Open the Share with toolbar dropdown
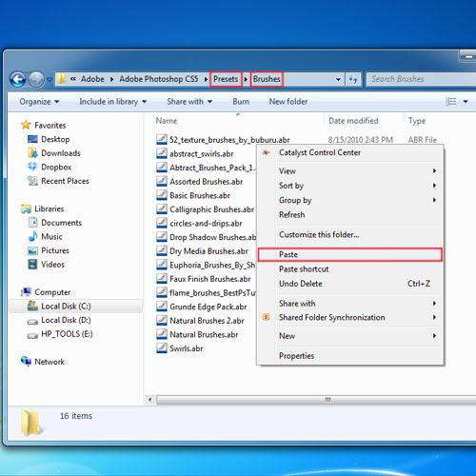The image size is (476, 476). click(189, 102)
